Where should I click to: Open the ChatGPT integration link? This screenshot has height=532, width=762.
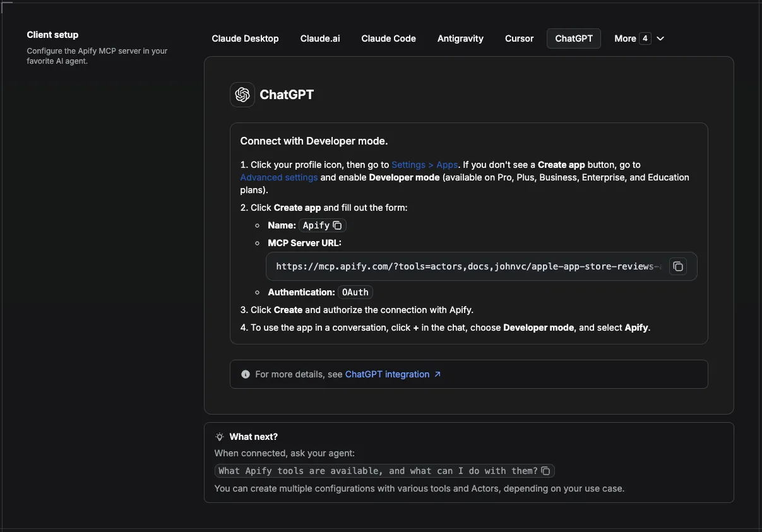click(387, 374)
